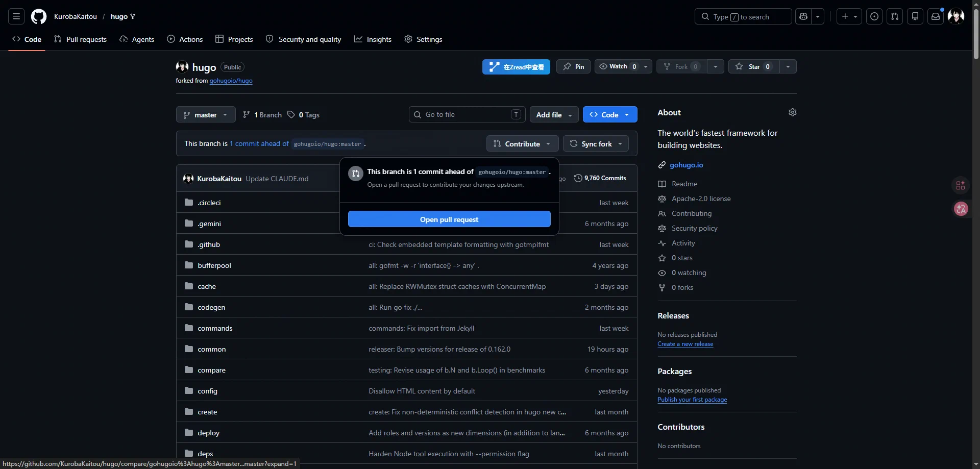Open the Issues icon in the header
980x469 pixels.
point(874,16)
